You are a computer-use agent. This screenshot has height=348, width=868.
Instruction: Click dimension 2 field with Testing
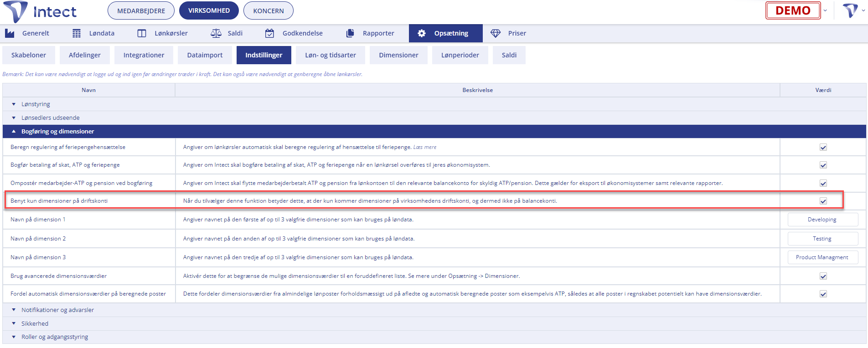[823, 239]
